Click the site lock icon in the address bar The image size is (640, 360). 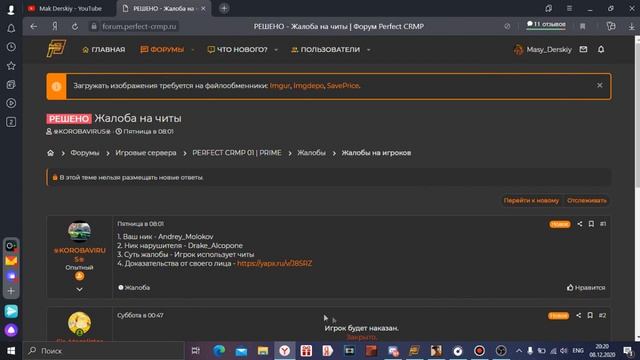point(94,26)
